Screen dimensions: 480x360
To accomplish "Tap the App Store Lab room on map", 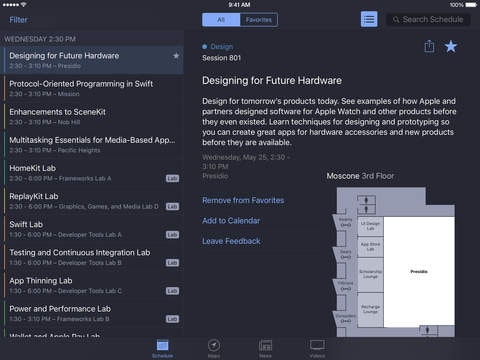I will tap(370, 247).
